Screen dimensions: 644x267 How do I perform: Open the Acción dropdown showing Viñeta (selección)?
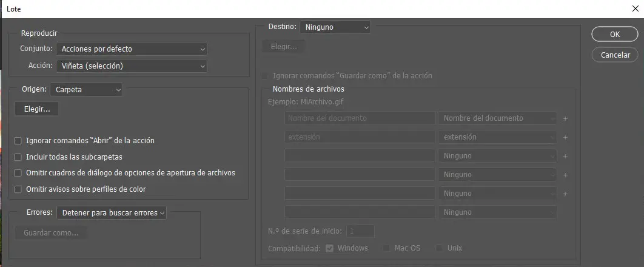click(132, 66)
